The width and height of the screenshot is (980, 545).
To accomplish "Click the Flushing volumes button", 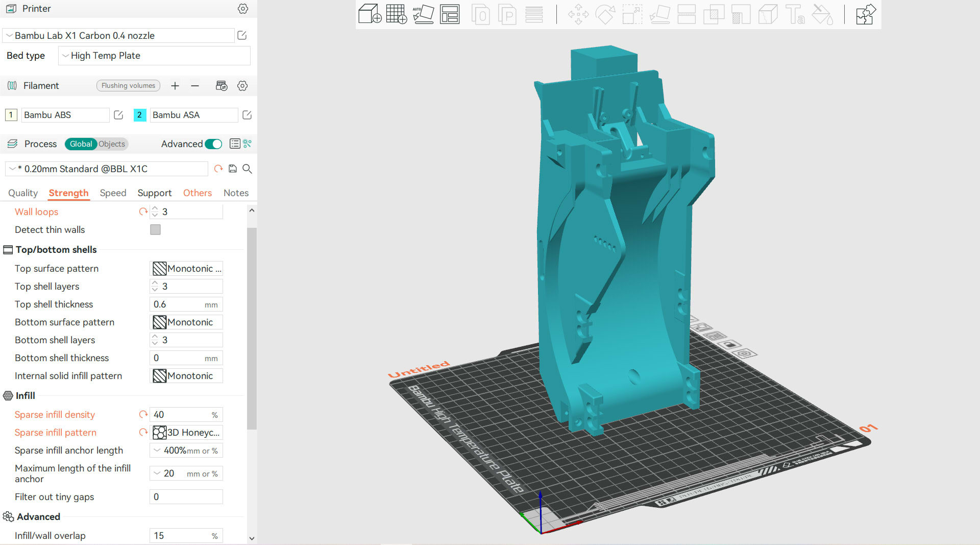I will [128, 86].
